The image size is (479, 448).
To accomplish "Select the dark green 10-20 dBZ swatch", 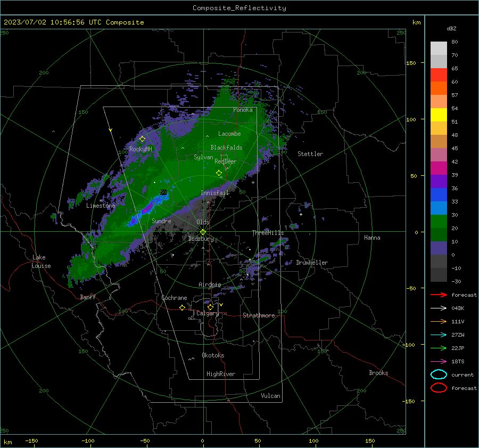I will [439, 234].
